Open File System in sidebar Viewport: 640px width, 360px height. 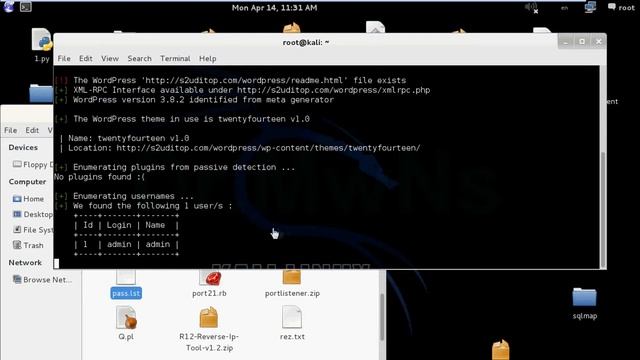33,230
